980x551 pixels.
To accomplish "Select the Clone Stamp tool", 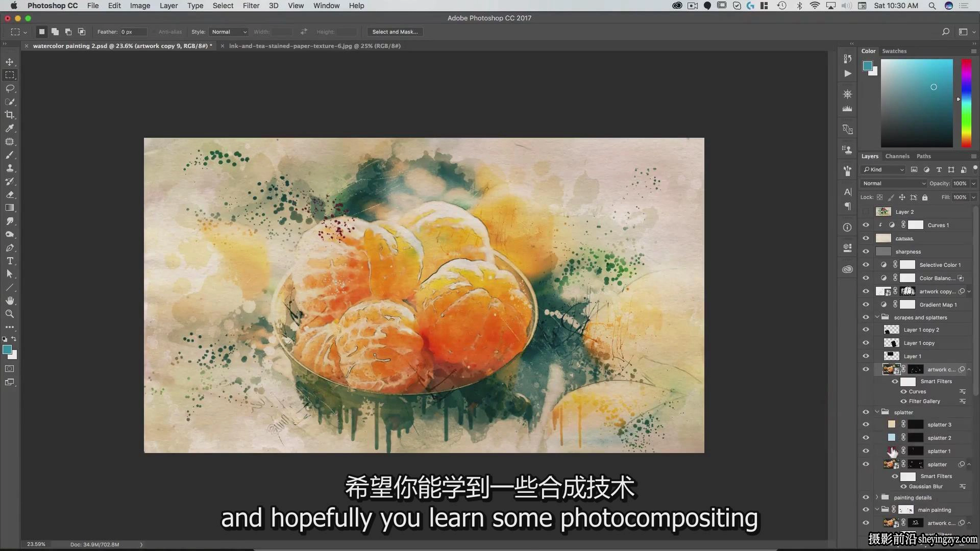I will [x=10, y=168].
